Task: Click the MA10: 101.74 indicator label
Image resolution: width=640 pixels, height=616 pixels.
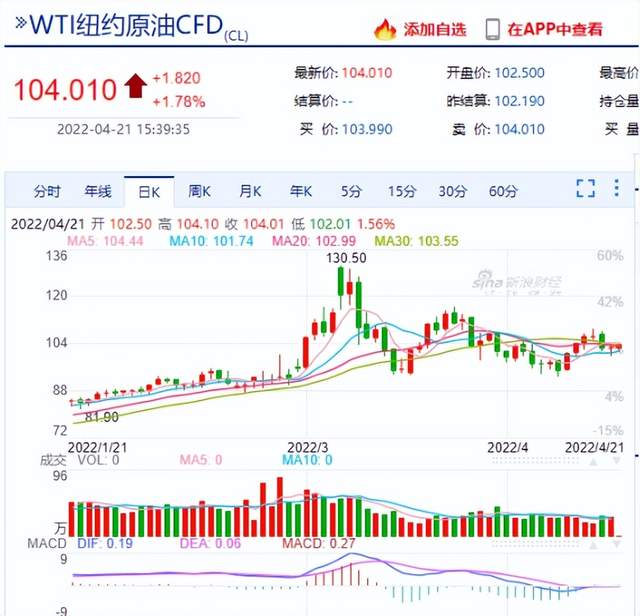Action: (211, 241)
